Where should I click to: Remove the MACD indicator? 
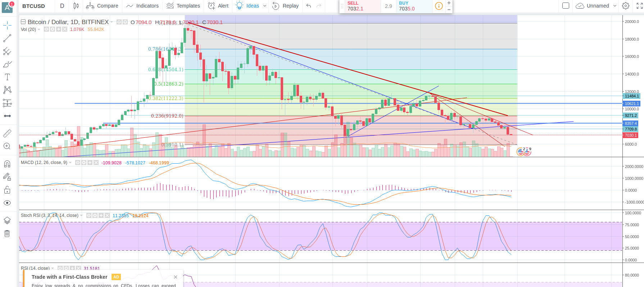click(96, 163)
